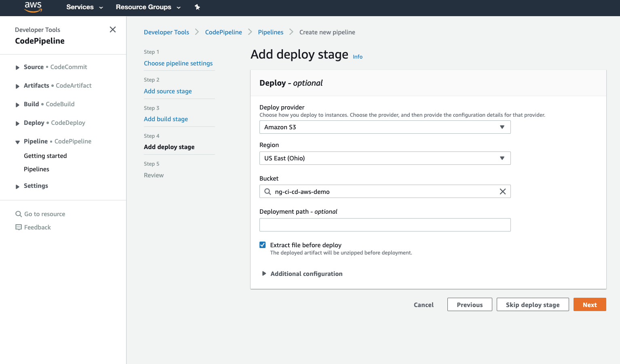620x364 pixels.
Task: Click the search icon in Bucket field
Action: tap(268, 191)
